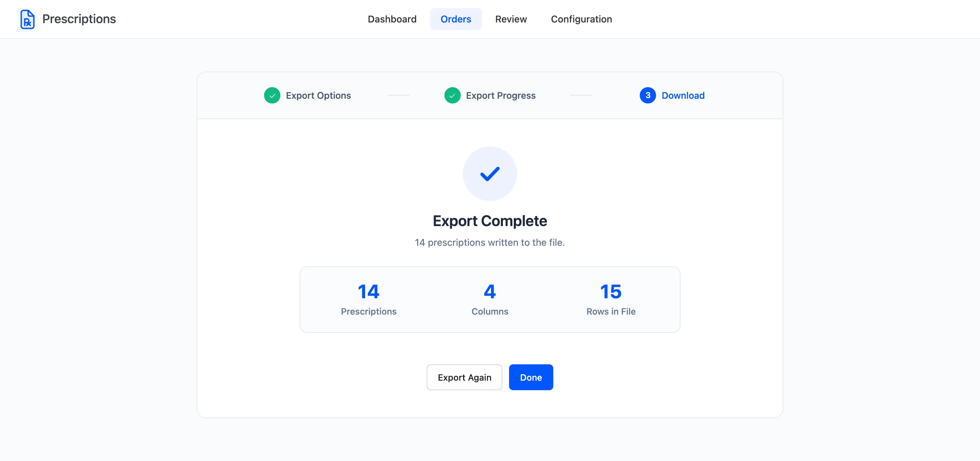
Task: Click the green check beside Export Progress
Action: pyautogui.click(x=452, y=96)
